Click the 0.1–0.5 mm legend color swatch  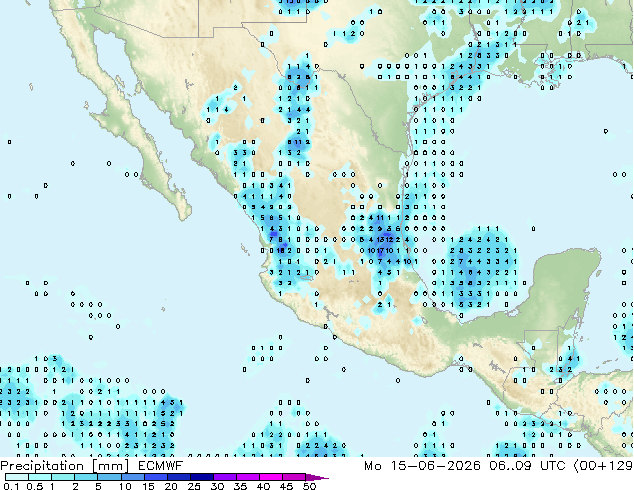pos(17,477)
